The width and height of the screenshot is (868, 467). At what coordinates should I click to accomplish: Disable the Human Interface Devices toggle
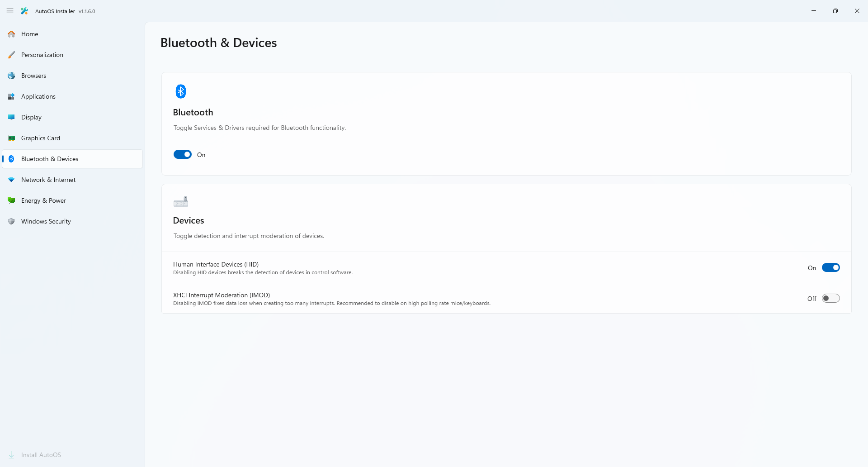(x=831, y=267)
